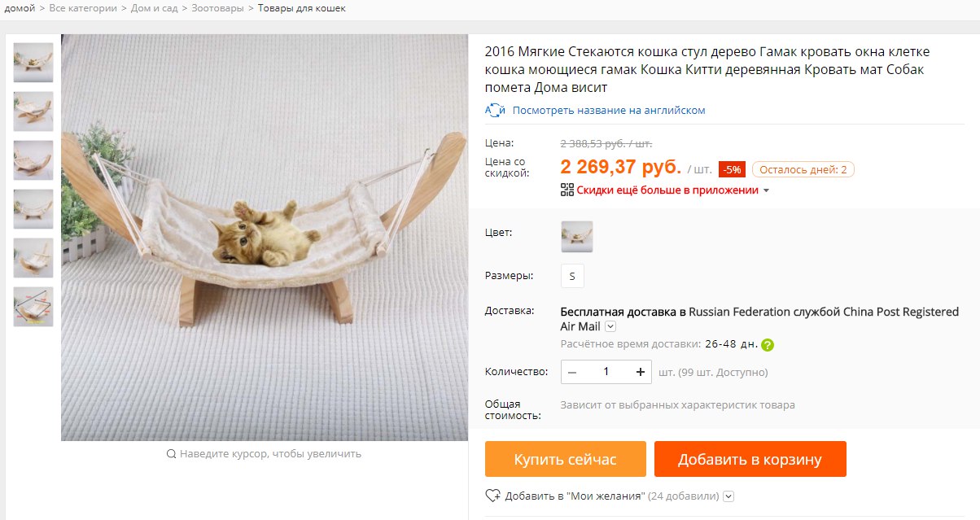Viewport: 980px width, 520px height.
Task: Click the translate icon beside English title link
Action: [496, 110]
